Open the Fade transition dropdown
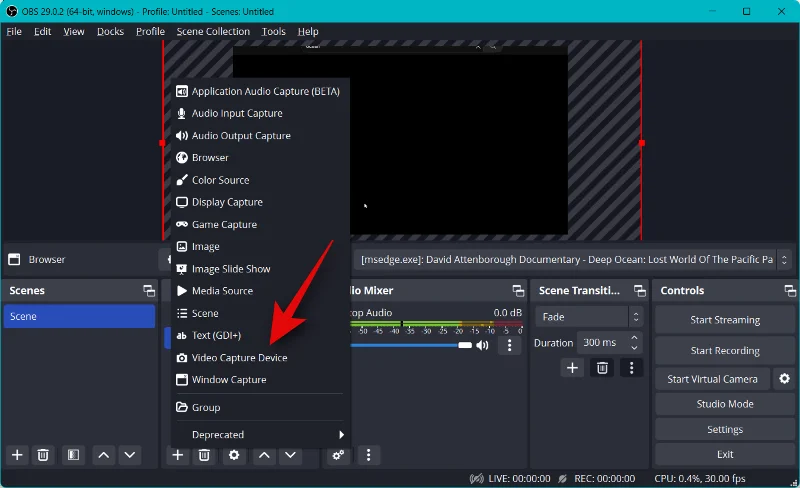 coord(589,317)
